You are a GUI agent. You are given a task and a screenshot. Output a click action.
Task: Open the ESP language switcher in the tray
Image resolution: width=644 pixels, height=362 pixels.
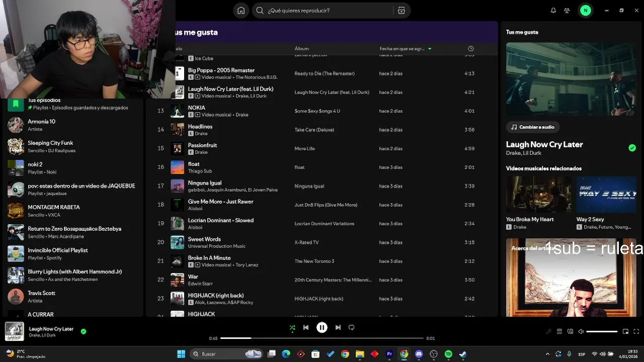582,354
